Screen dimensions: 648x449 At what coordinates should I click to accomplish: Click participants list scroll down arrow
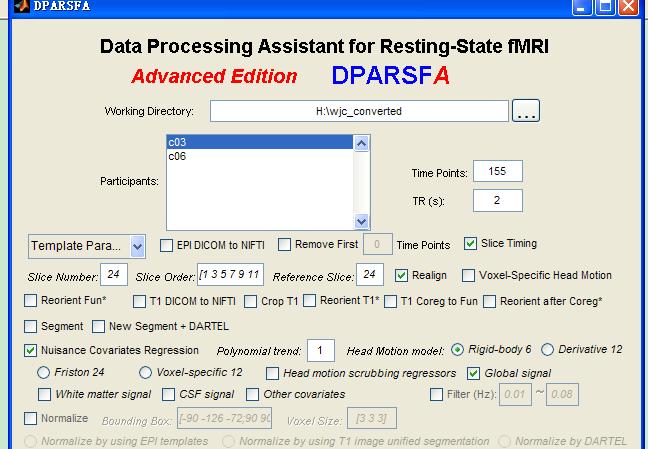362,222
